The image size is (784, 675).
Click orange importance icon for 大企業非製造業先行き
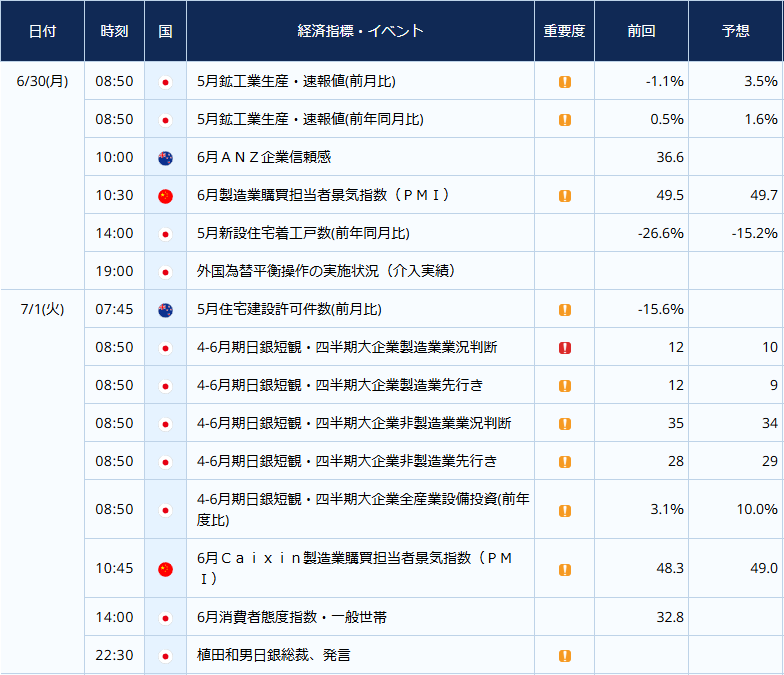(564, 462)
